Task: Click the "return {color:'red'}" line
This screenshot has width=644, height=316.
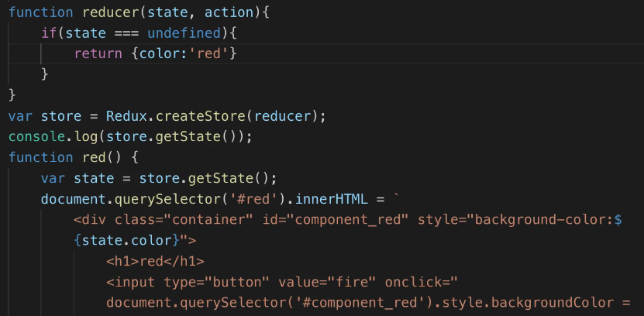Action: point(155,53)
